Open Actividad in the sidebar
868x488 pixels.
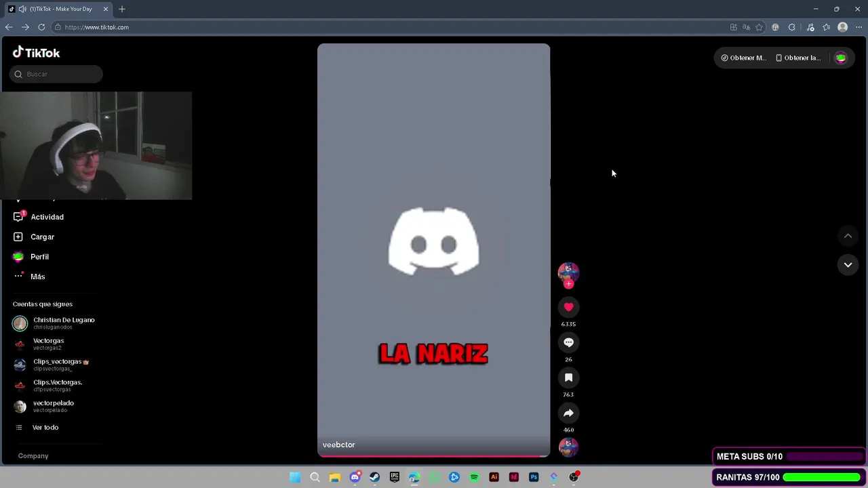[x=47, y=217]
